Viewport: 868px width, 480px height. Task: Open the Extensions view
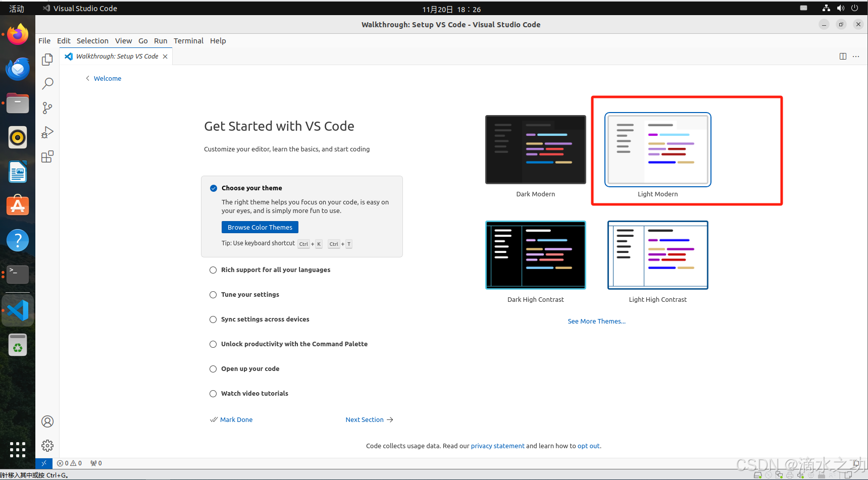pos(47,157)
